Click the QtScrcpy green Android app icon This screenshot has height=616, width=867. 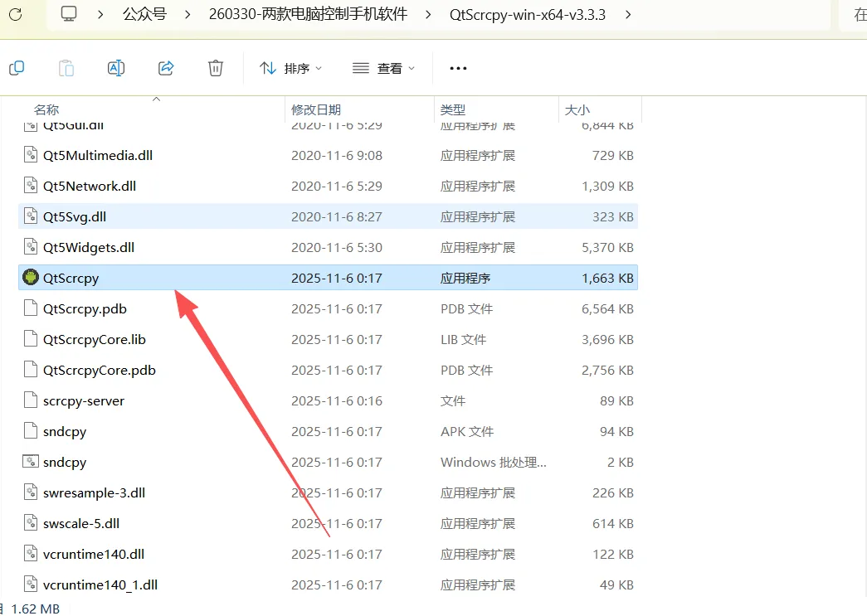(31, 277)
